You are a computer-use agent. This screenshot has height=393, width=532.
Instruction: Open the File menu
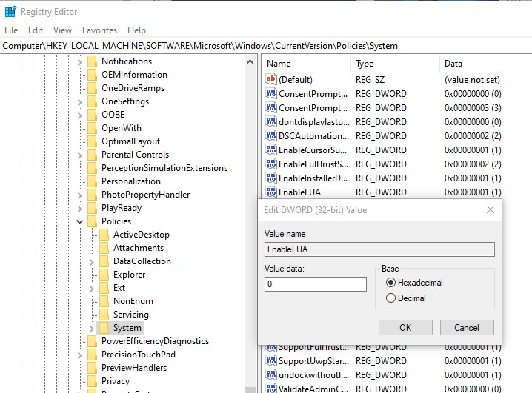pos(11,30)
